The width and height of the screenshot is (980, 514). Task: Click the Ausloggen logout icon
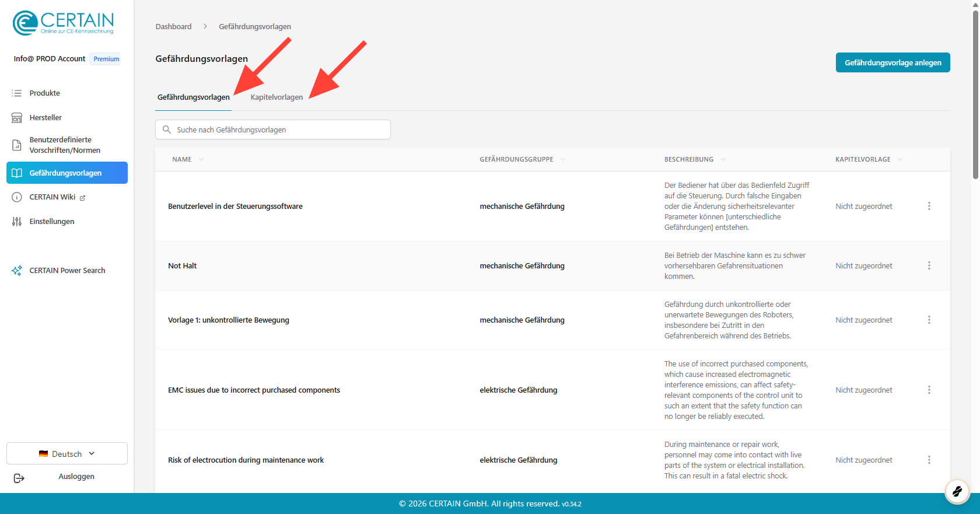pos(19,478)
